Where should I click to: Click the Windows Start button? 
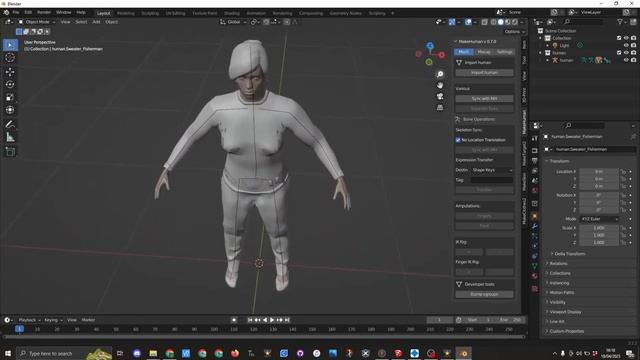coord(8,353)
